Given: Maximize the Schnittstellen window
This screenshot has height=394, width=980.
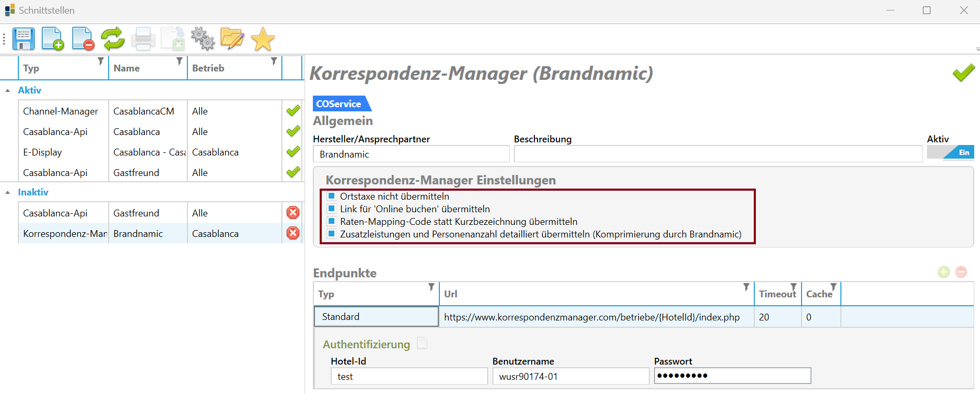Looking at the screenshot, I should 927,11.
